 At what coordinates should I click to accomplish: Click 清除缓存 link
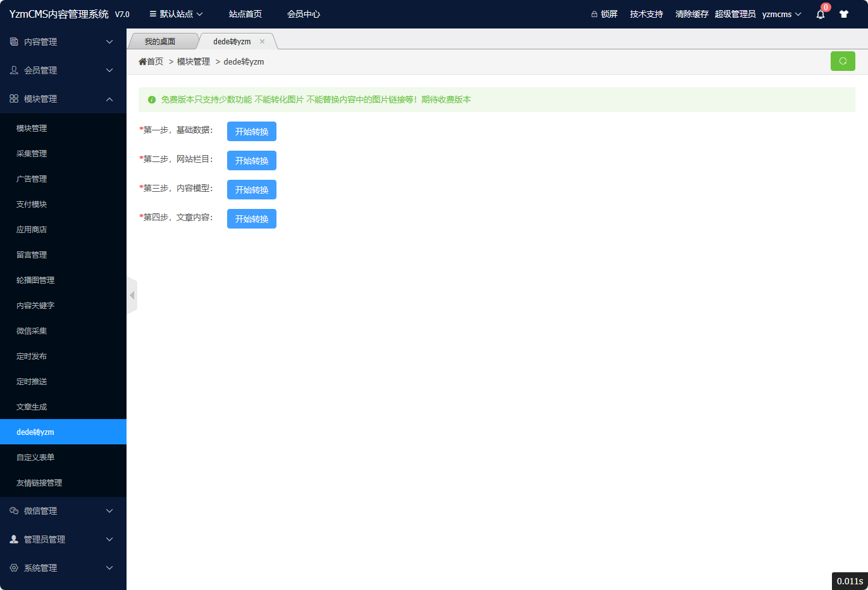tap(692, 14)
